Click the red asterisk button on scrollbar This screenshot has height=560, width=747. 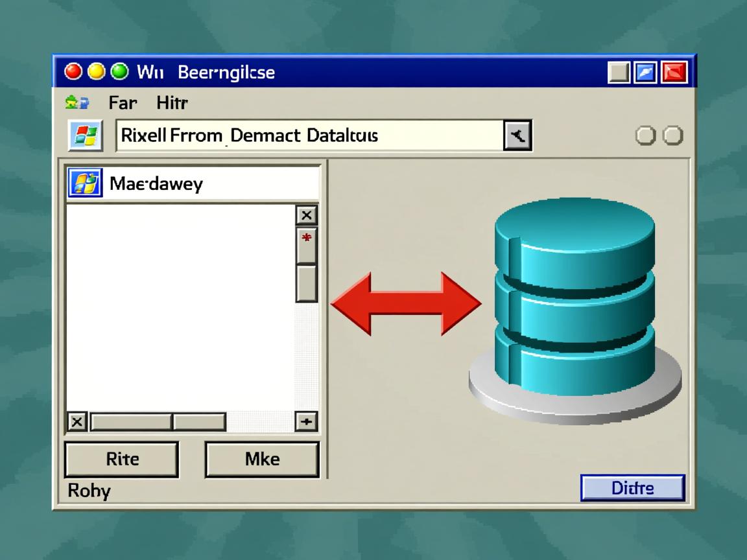[306, 239]
